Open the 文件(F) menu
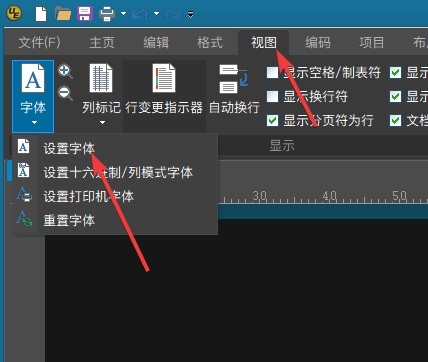This screenshot has width=428, height=362. click(39, 42)
